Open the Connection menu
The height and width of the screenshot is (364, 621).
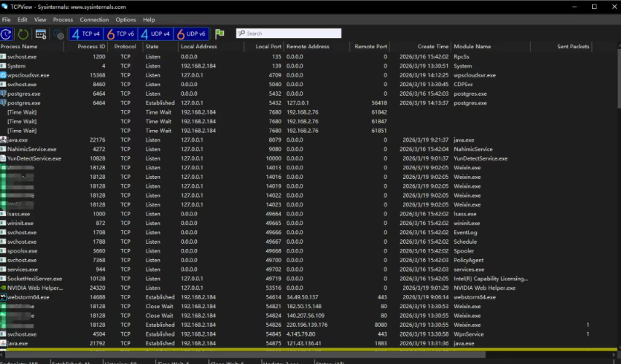94,19
